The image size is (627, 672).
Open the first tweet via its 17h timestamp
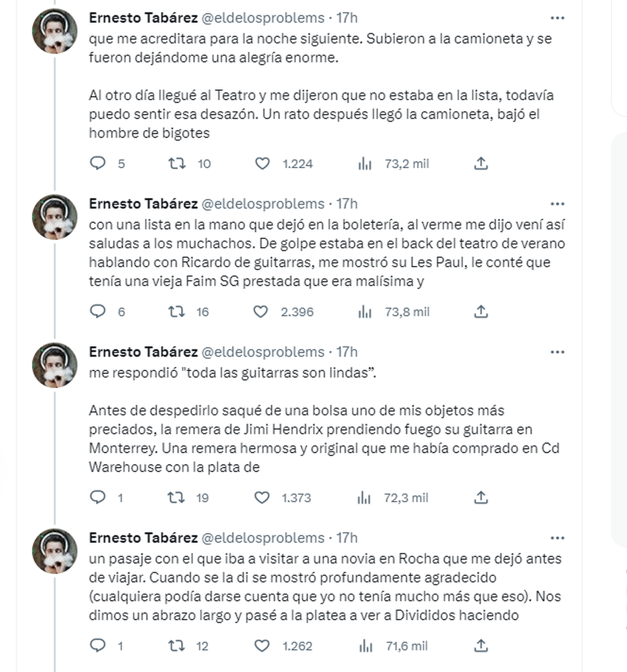tap(346, 17)
